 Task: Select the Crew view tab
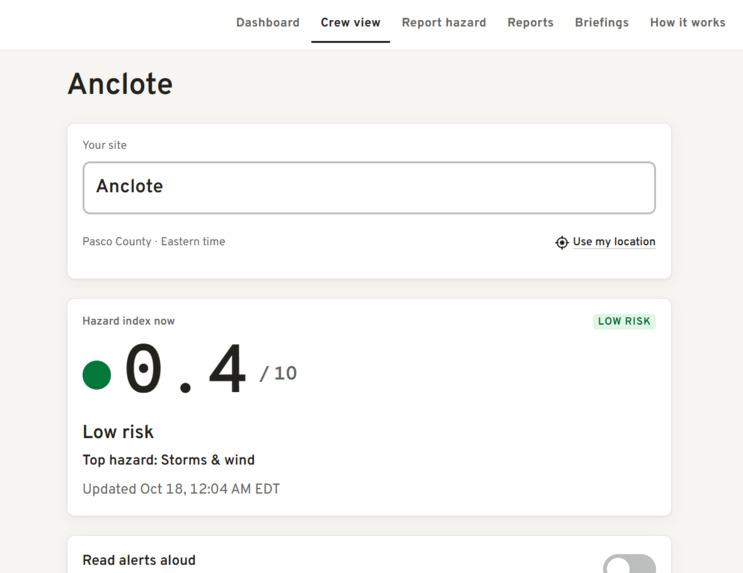click(x=351, y=22)
